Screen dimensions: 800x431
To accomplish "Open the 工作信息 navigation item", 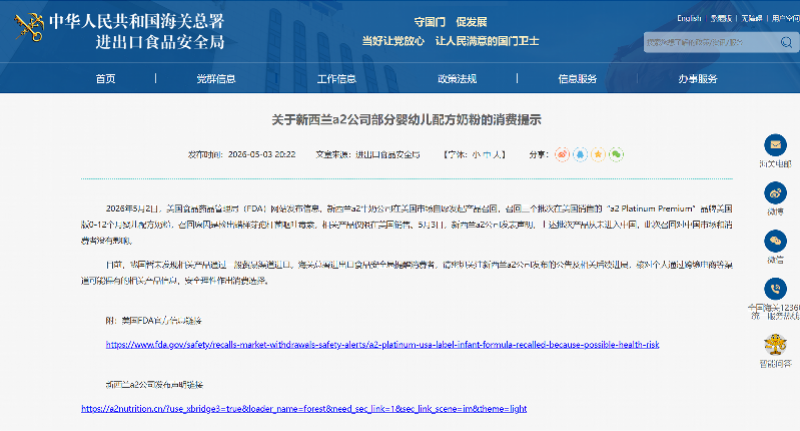I will click(336, 79).
